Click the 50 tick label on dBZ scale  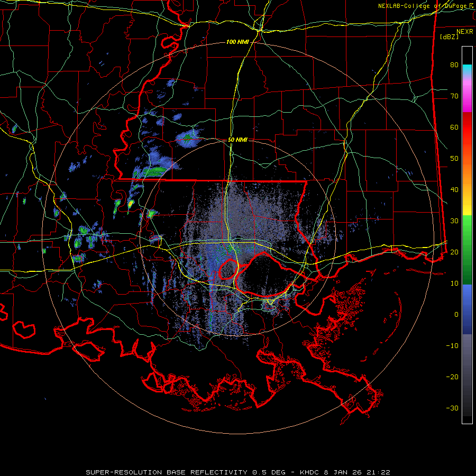point(454,159)
